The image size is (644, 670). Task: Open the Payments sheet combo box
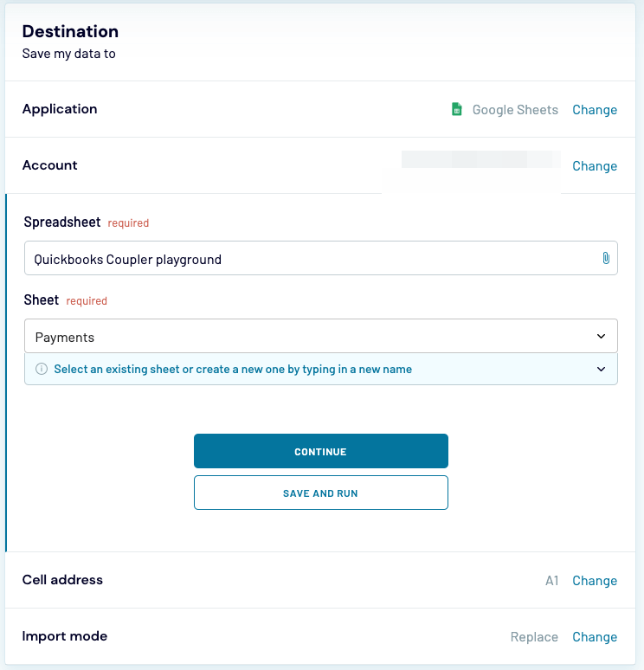pos(312,336)
